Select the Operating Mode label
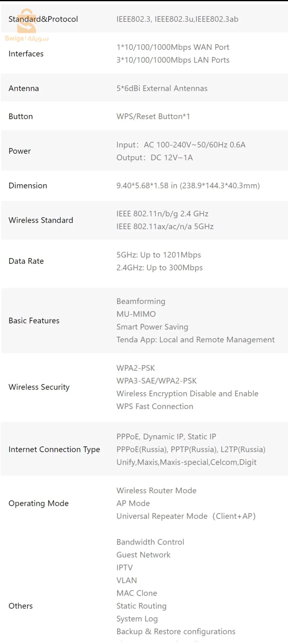288x644 pixels. click(x=39, y=503)
